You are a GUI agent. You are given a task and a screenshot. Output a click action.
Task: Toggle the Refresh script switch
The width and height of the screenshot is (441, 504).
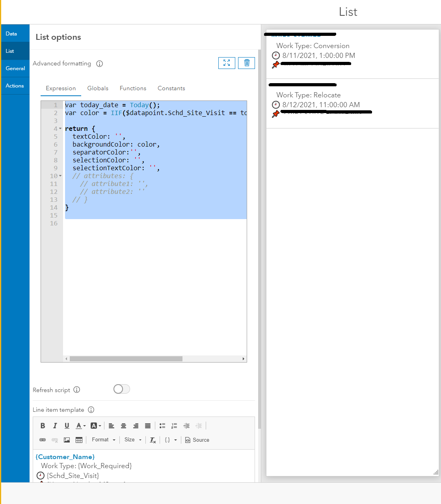tap(121, 389)
